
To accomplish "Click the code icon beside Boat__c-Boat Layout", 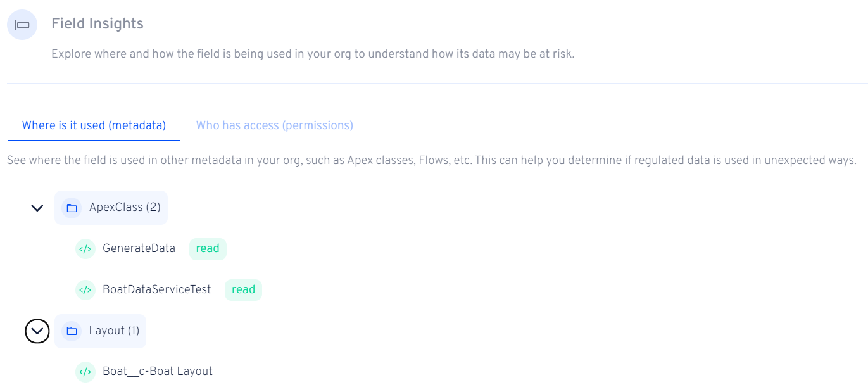I will (x=85, y=372).
